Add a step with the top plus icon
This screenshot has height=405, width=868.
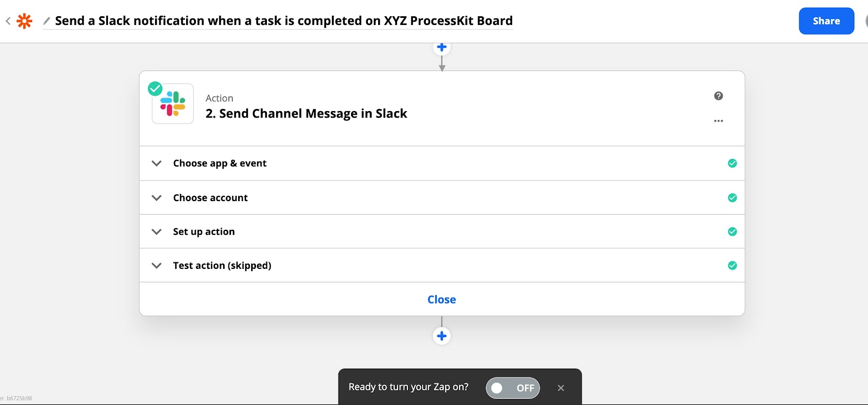(x=442, y=48)
